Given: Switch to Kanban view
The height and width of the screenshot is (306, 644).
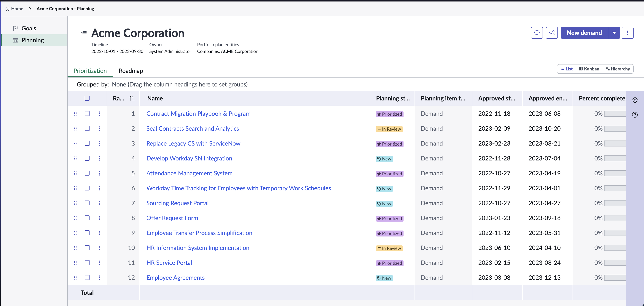Looking at the screenshot, I should pyautogui.click(x=589, y=69).
